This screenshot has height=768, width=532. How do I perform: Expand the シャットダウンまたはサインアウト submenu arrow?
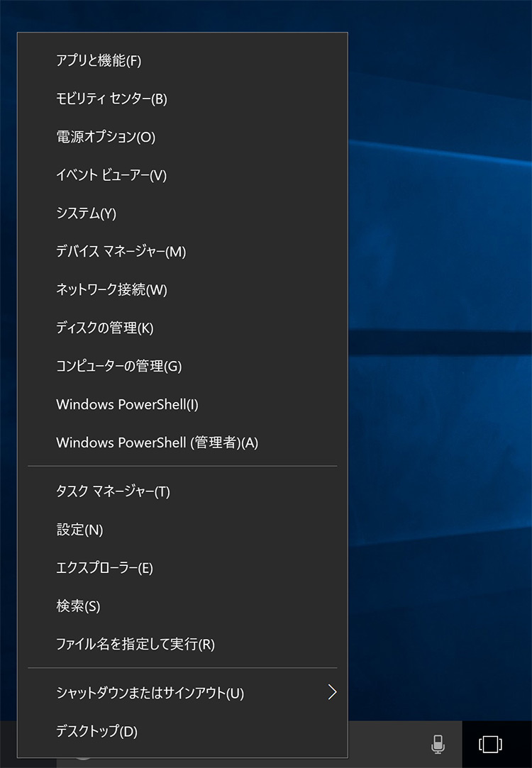[x=331, y=693]
